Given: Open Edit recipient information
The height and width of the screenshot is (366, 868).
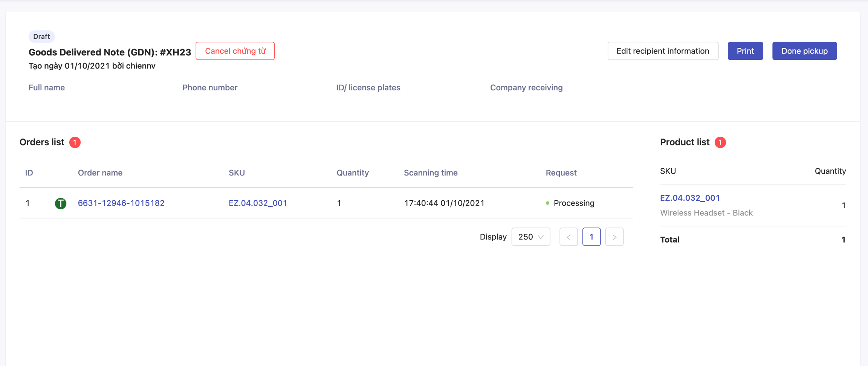Looking at the screenshot, I should pyautogui.click(x=663, y=51).
